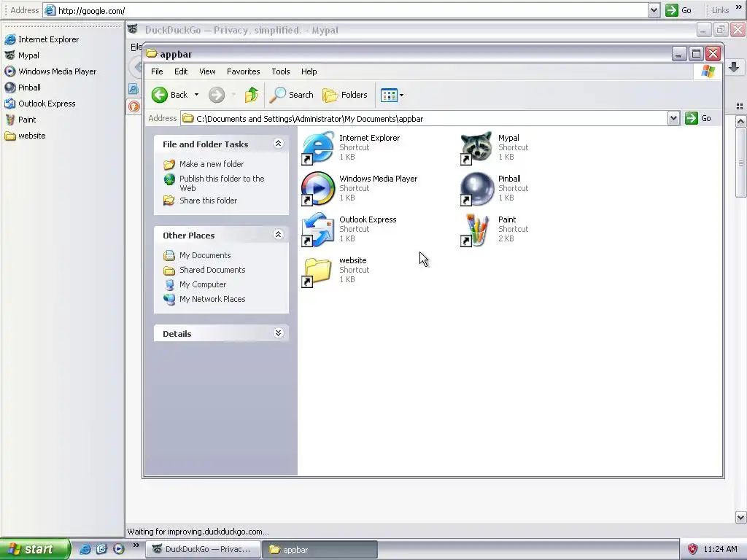Select Outlook Express shortcut in folder view
This screenshot has width=747, height=560.
click(318, 230)
